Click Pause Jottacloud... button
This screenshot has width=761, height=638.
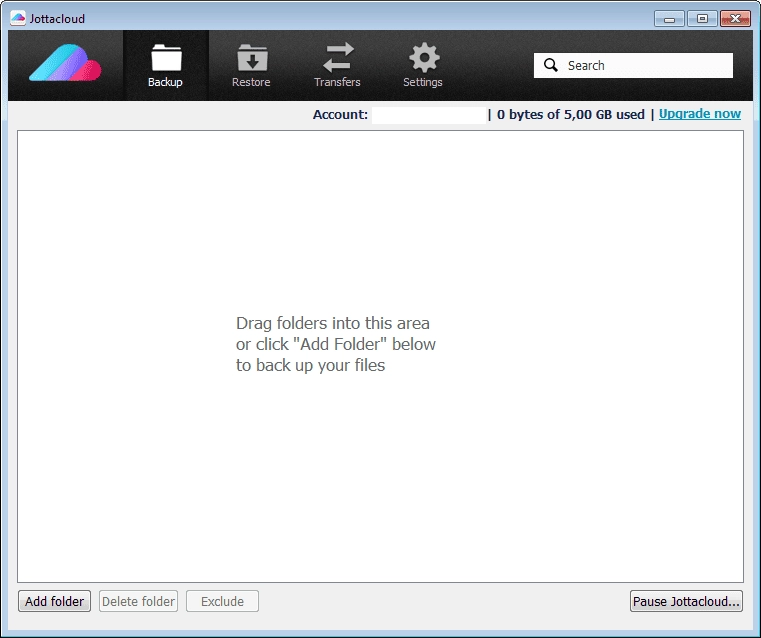coord(686,601)
